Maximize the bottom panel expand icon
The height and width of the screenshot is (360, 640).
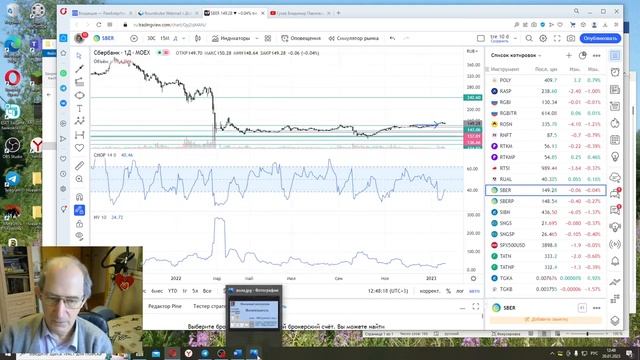point(476,306)
